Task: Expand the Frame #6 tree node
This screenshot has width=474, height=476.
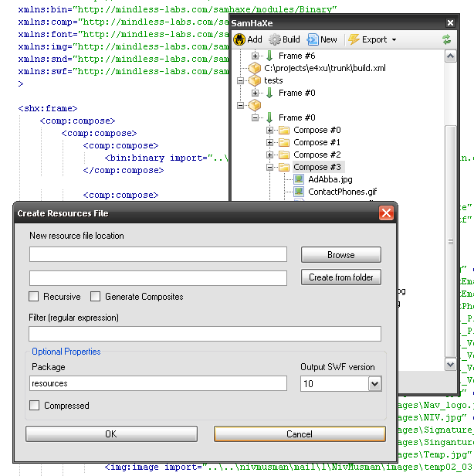Action: (255, 56)
